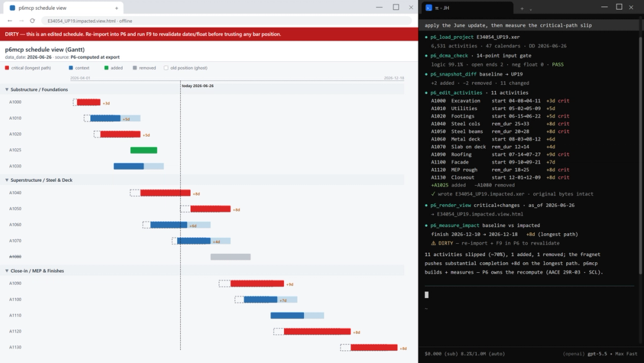The height and width of the screenshot is (363, 644).
Task: Reload the schedule view page
Action: pyautogui.click(x=32, y=21)
